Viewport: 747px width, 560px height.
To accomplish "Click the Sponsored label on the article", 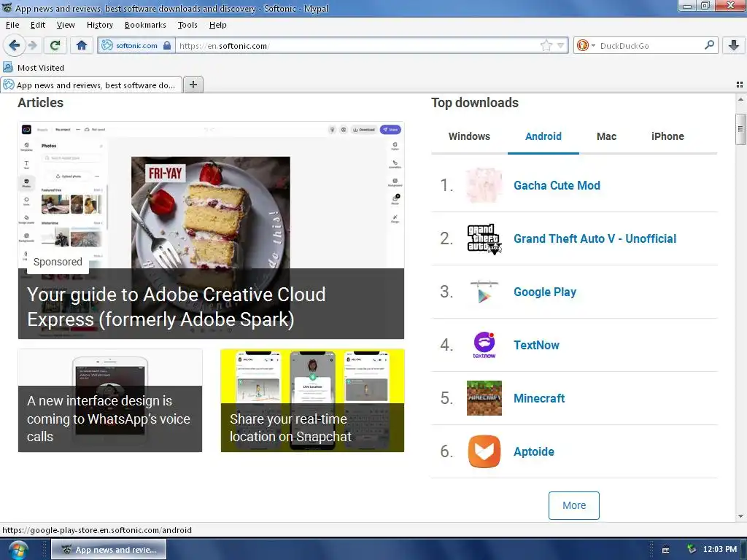I will [x=58, y=262].
